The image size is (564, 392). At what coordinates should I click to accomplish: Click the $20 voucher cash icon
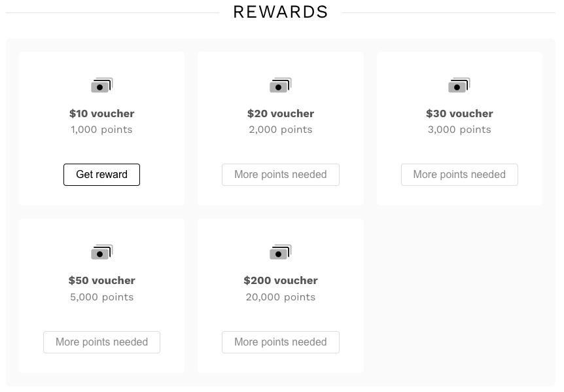[281, 85]
